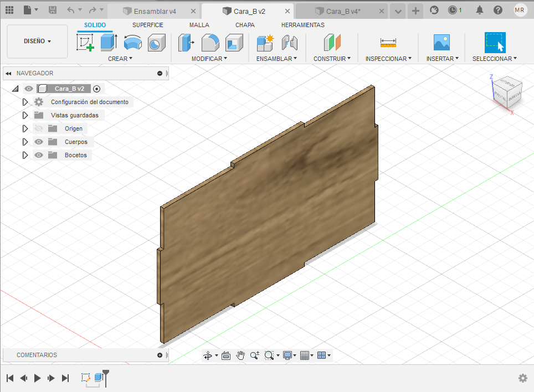Switch to the Herramientas tab
The height and width of the screenshot is (392, 534).
tap(303, 25)
